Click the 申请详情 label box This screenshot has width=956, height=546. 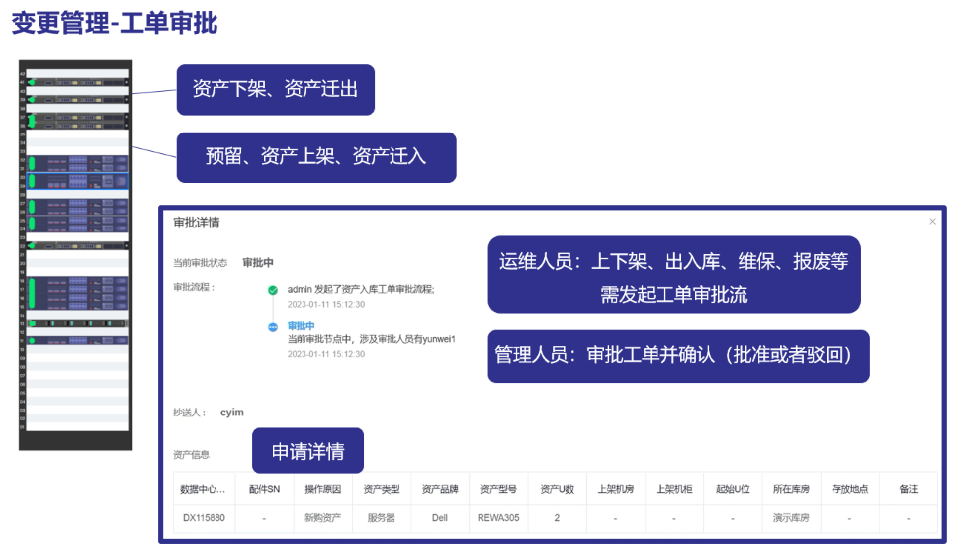pos(307,452)
